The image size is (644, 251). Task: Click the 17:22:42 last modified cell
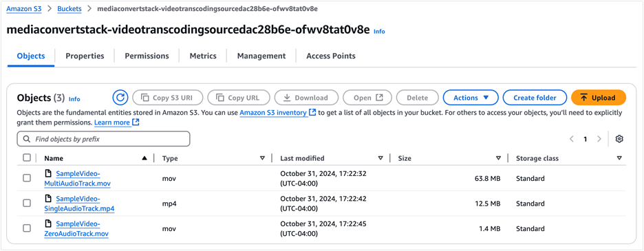(x=323, y=204)
